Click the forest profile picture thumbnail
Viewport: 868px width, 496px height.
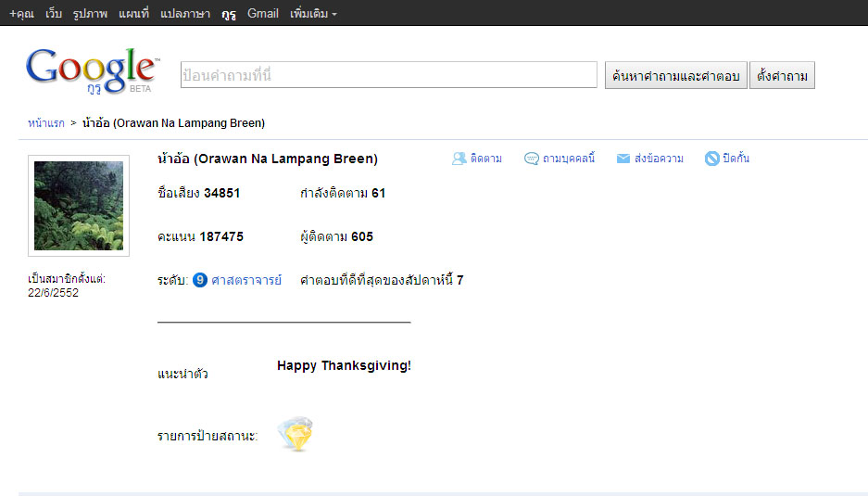(x=79, y=206)
